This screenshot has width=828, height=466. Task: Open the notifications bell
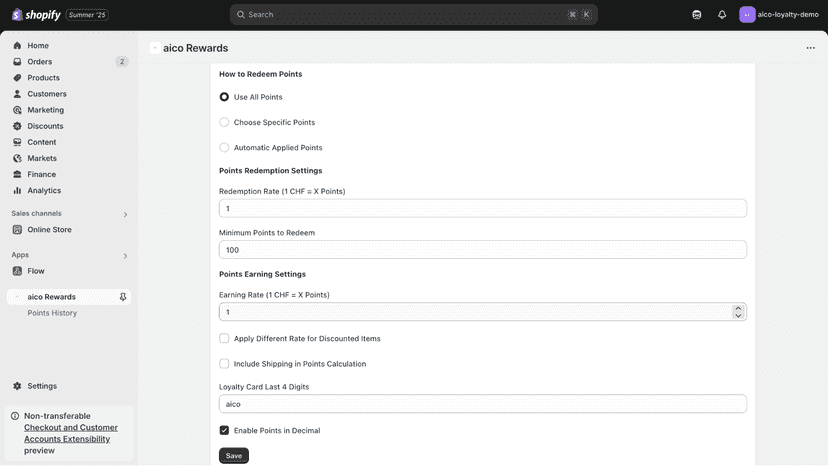(x=722, y=15)
